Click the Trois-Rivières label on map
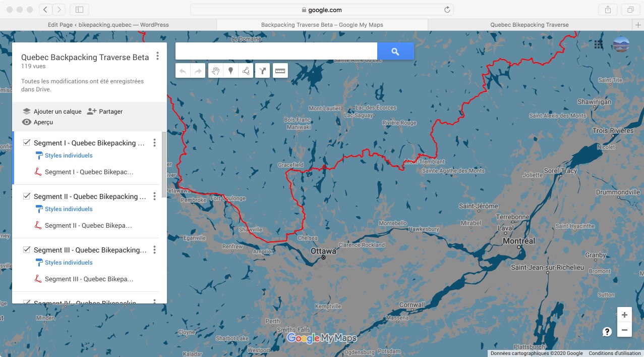This screenshot has width=644, height=357. click(x=613, y=131)
